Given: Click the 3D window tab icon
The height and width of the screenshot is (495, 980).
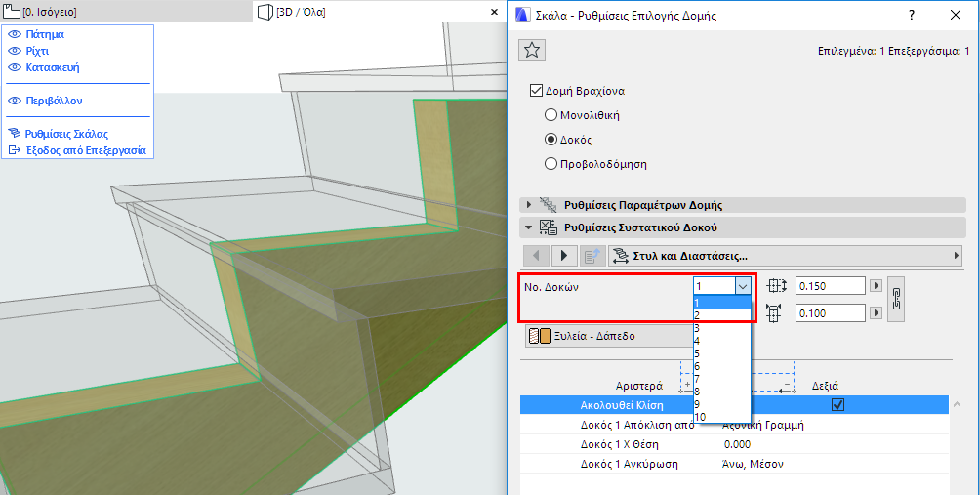Looking at the screenshot, I should 265,12.
